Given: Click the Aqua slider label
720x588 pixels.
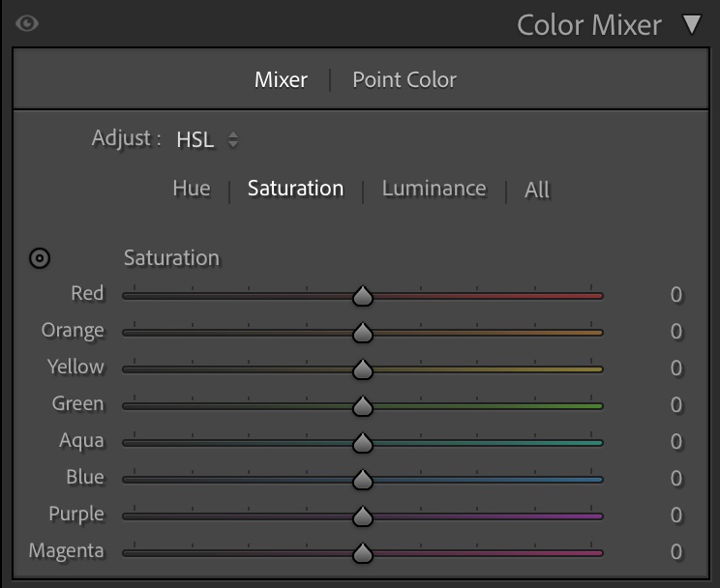Looking at the screenshot, I should tap(81, 441).
